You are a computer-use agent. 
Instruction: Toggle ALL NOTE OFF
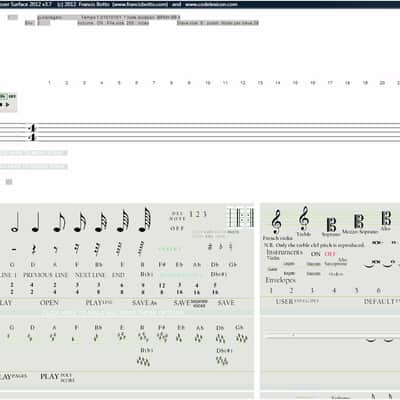pos(177,221)
